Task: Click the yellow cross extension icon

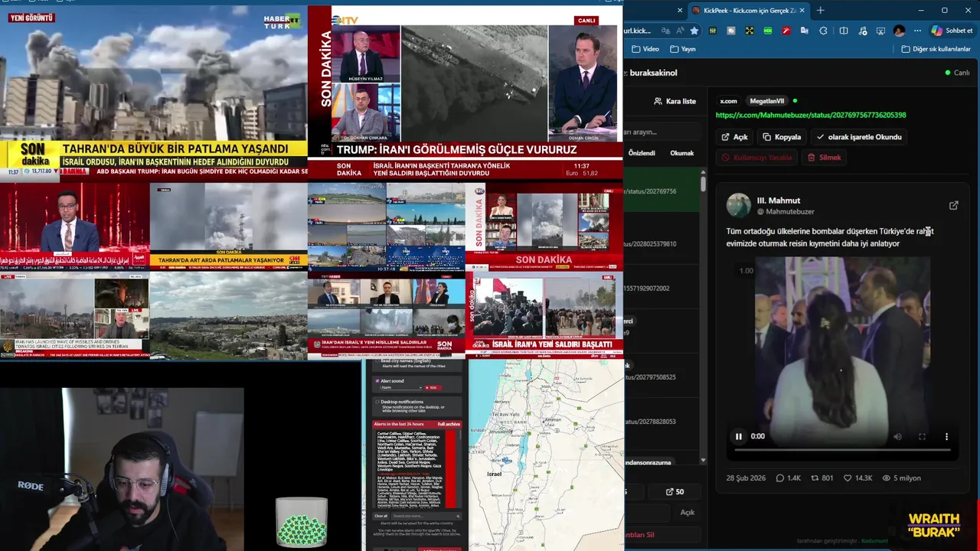Action: (x=749, y=31)
